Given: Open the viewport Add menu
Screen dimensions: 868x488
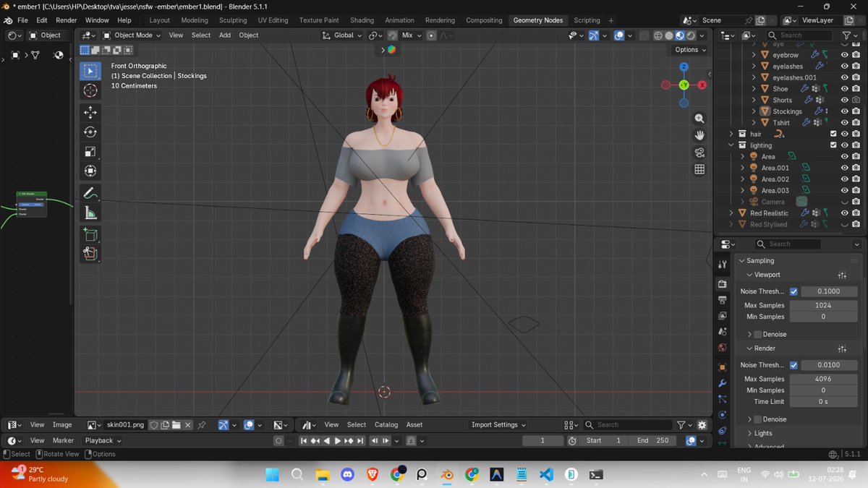Looking at the screenshot, I should tap(225, 35).
